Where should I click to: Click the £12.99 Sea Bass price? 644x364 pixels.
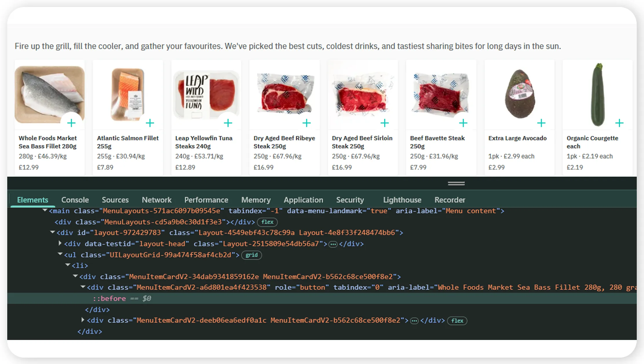tap(29, 167)
